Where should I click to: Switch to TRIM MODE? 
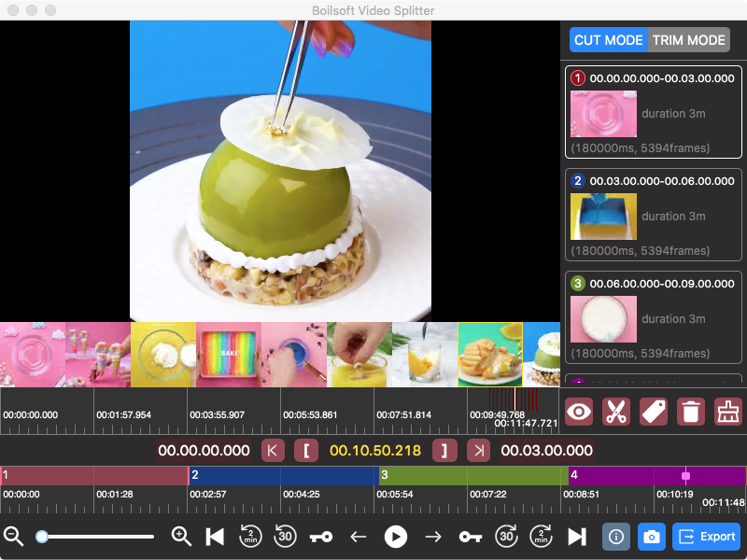pyautogui.click(x=688, y=40)
